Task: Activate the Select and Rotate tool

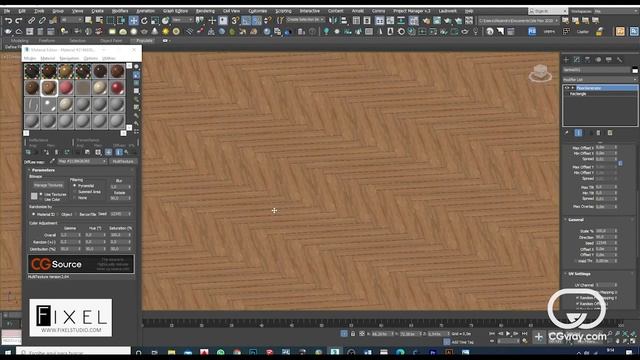Action: pos(144,20)
